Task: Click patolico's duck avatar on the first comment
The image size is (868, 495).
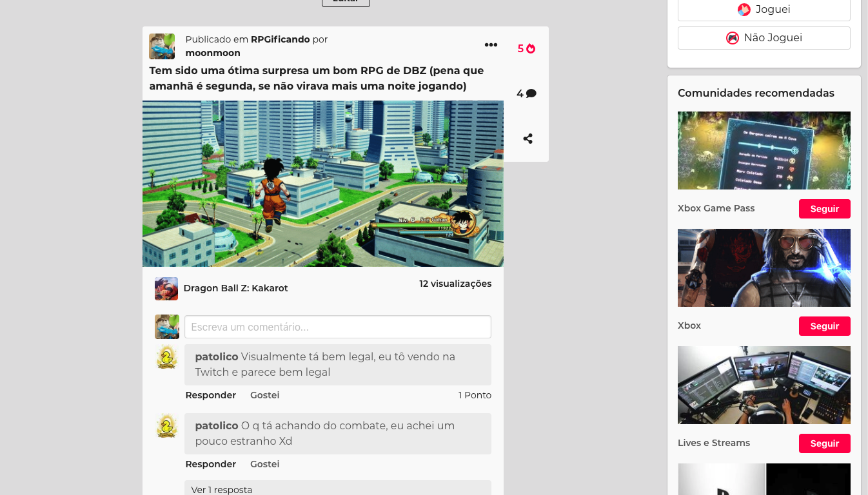Action: click(x=167, y=357)
